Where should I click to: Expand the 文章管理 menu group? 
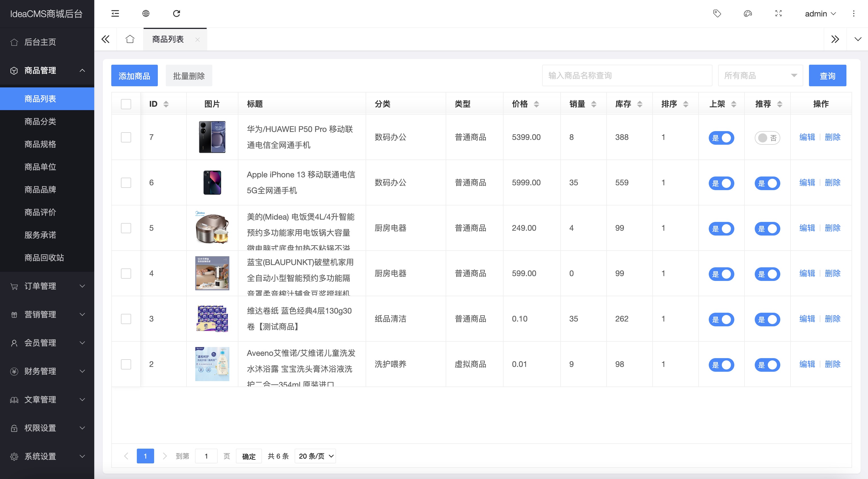click(47, 400)
